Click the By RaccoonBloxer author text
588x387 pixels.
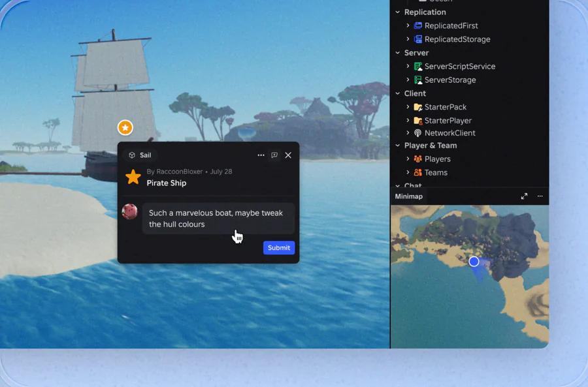pyautogui.click(x=174, y=172)
